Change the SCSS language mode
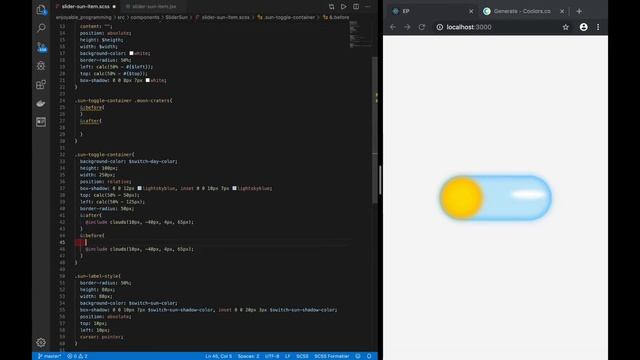This screenshot has width=640, height=360. tap(302, 356)
